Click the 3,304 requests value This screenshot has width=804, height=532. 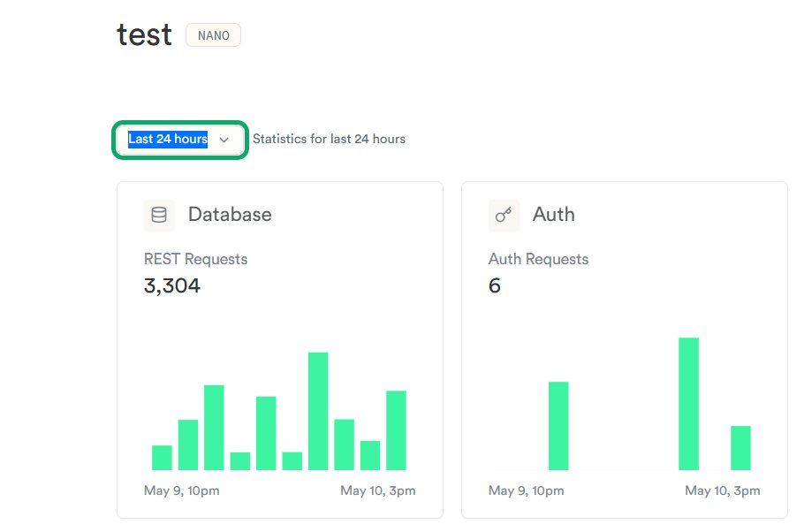point(171,285)
